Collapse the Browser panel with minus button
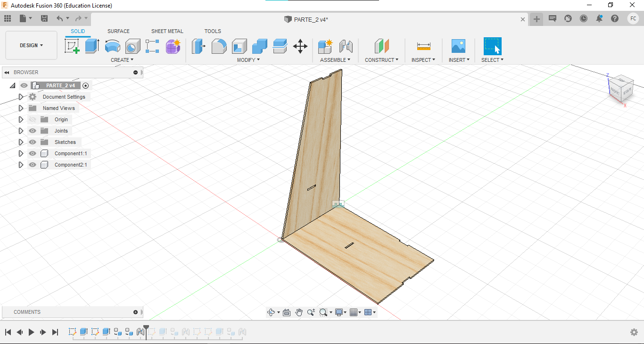 [x=136, y=72]
